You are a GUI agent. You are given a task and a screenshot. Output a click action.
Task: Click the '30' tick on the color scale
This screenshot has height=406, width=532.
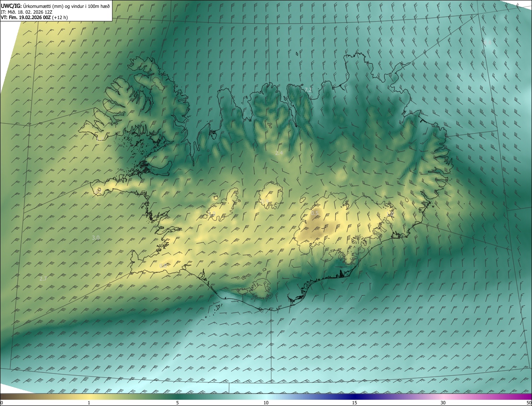click(443, 403)
